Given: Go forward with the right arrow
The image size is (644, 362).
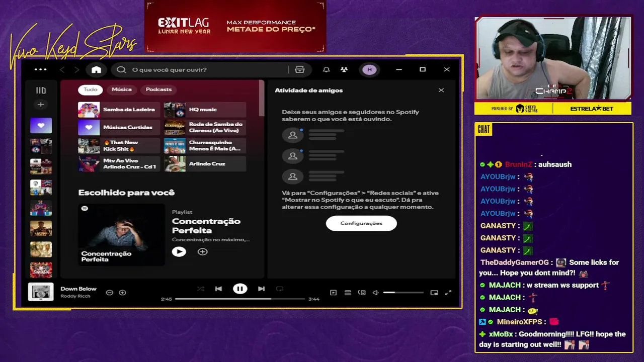Looking at the screenshot, I should (76, 69).
